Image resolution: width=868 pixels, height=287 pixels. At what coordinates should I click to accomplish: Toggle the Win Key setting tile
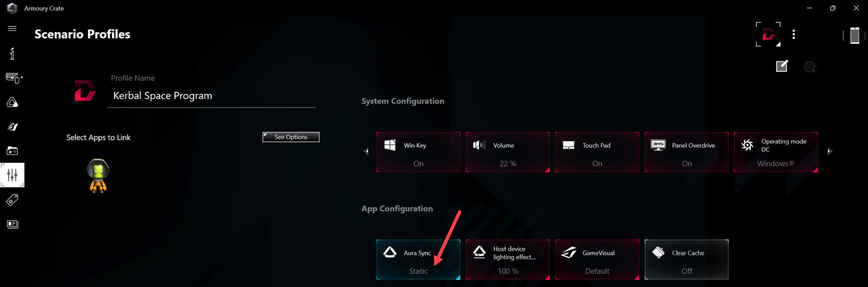pos(418,152)
